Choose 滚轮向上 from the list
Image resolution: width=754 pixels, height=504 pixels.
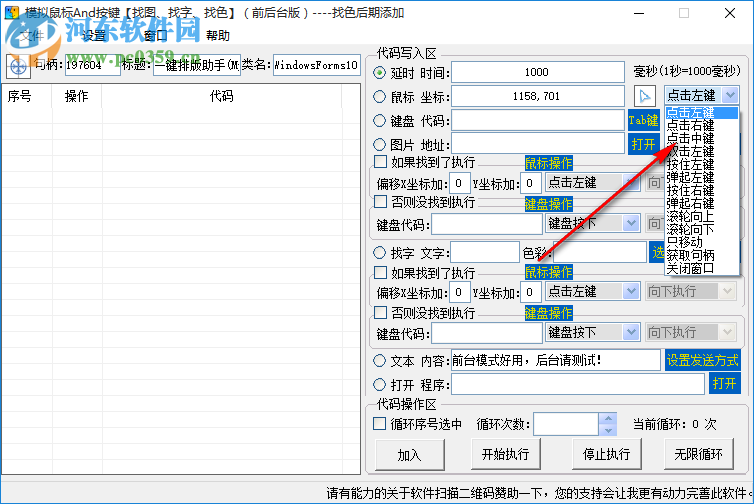[702, 216]
